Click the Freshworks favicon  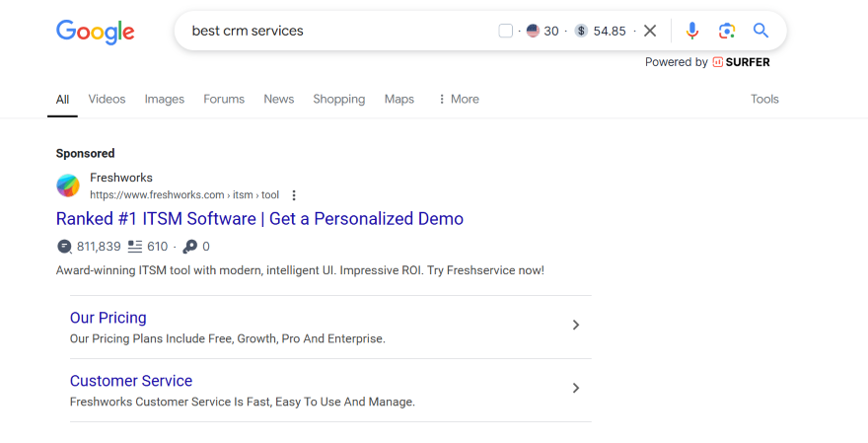(67, 185)
